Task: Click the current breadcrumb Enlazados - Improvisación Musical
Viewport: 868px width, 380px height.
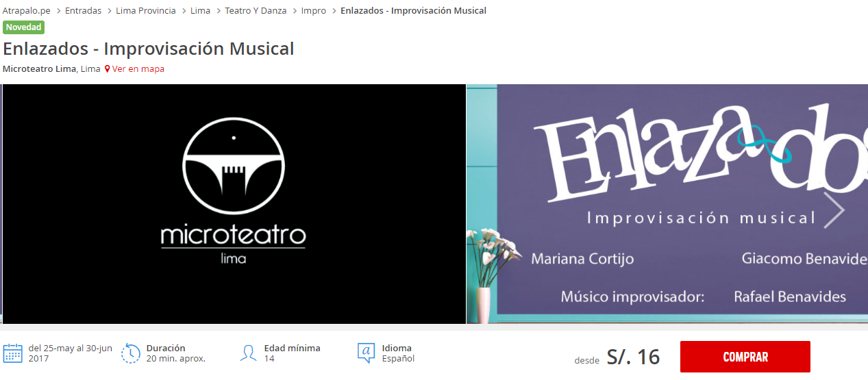Action: pyautogui.click(x=413, y=10)
